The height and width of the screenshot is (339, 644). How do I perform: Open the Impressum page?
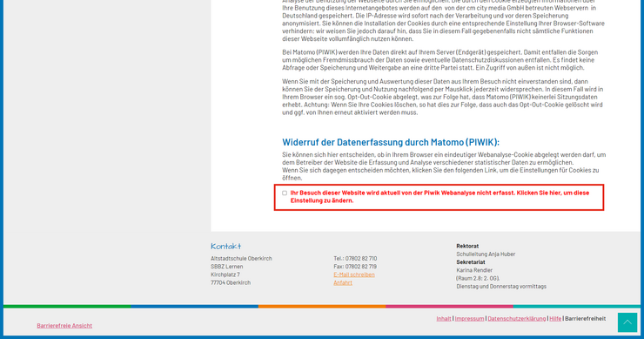469,318
